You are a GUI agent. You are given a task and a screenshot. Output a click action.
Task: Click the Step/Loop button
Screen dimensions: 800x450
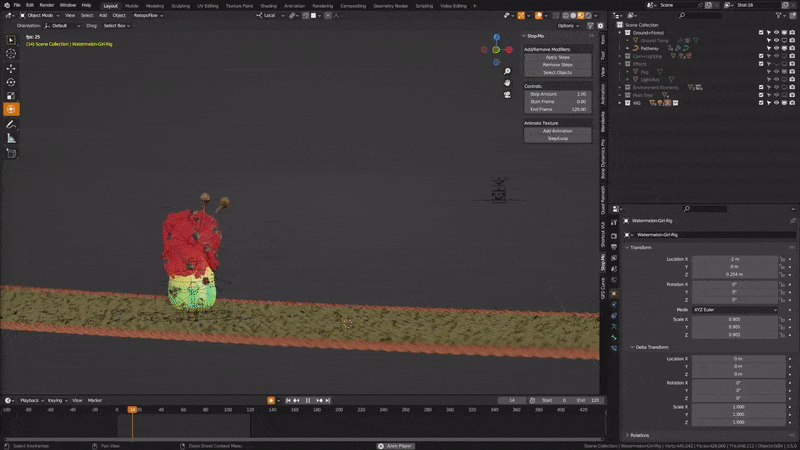coord(558,139)
